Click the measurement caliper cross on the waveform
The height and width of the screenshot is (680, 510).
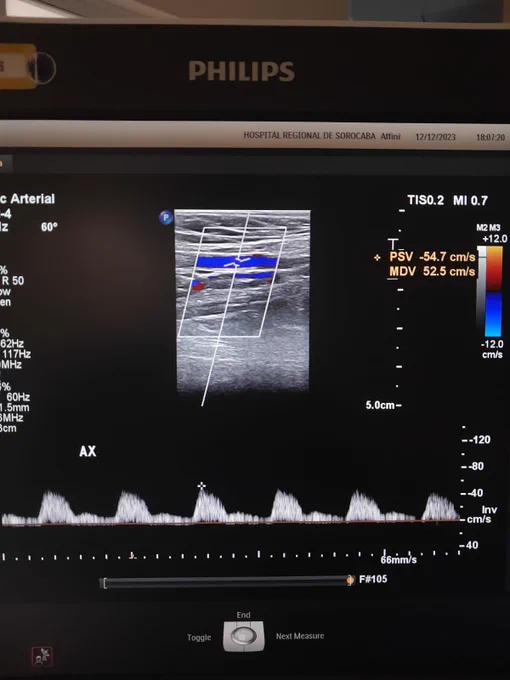201,486
